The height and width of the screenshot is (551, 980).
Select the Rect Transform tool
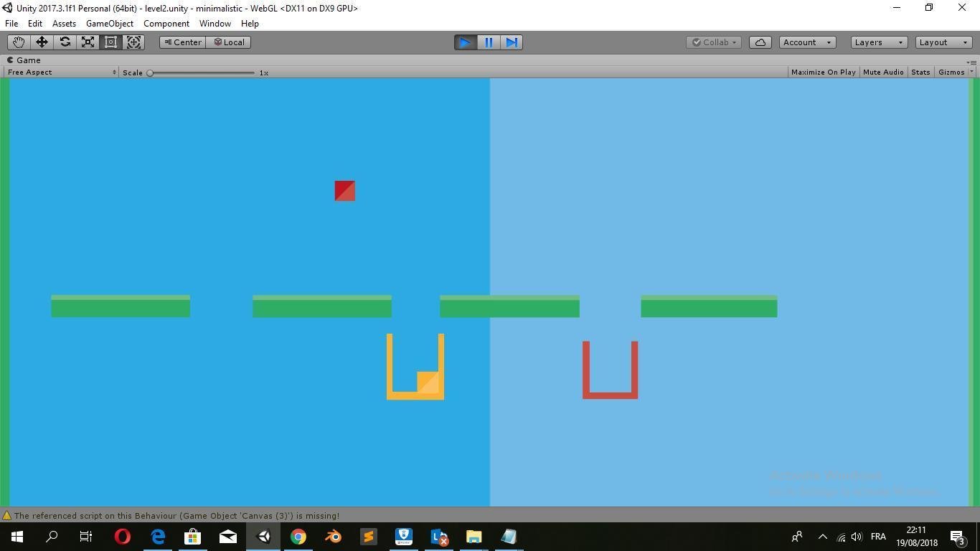110,42
